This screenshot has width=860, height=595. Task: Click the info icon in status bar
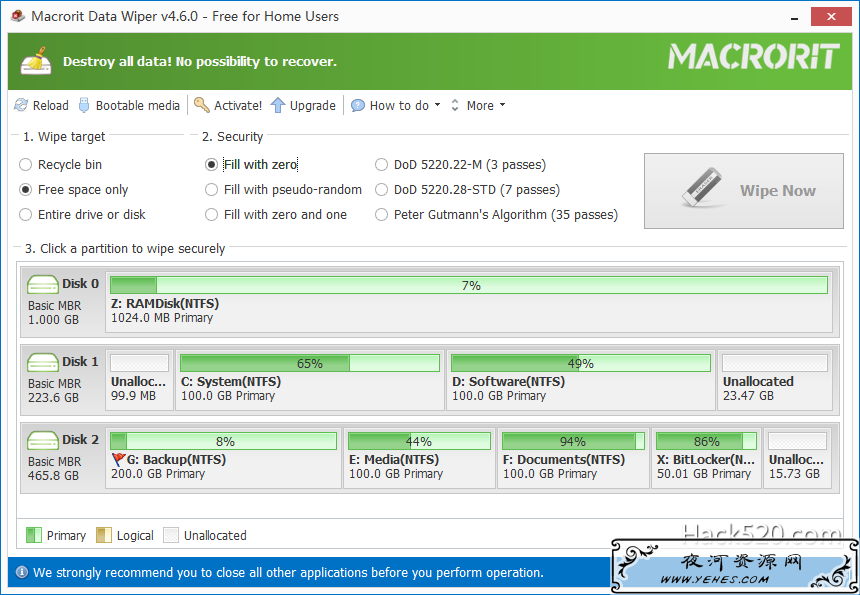(x=22, y=573)
